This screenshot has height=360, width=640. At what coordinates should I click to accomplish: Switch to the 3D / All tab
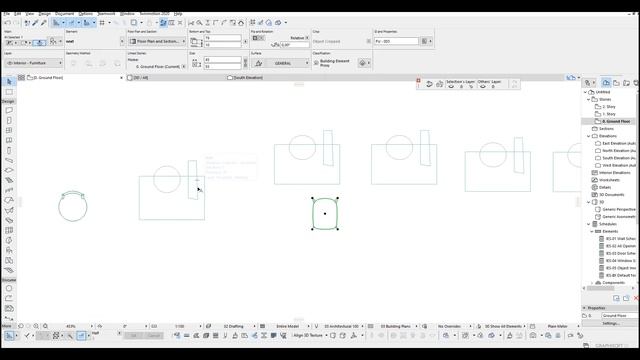pos(138,78)
